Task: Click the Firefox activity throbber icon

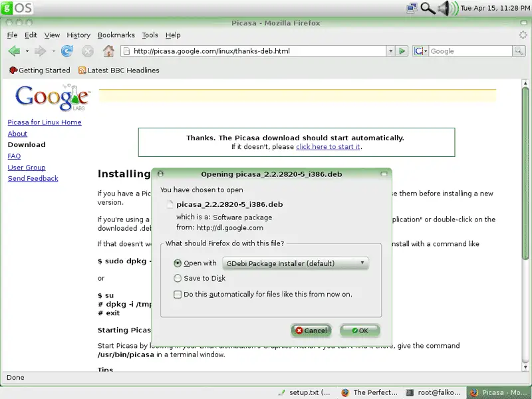Action: pyautogui.click(x=523, y=35)
